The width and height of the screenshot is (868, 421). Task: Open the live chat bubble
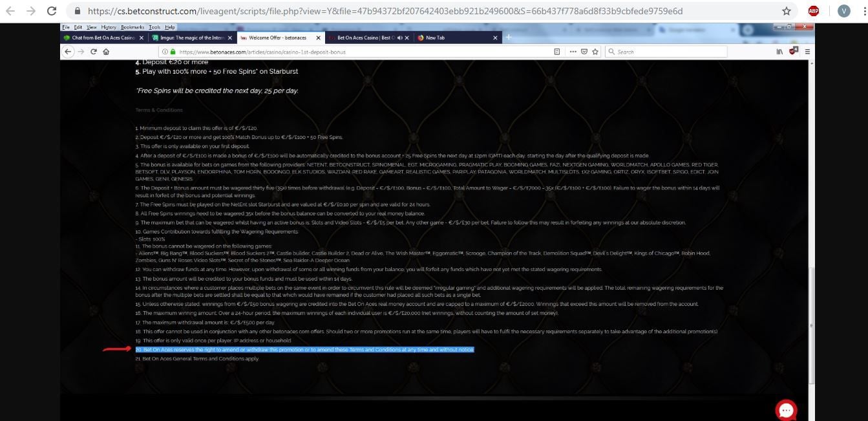pyautogui.click(x=786, y=410)
